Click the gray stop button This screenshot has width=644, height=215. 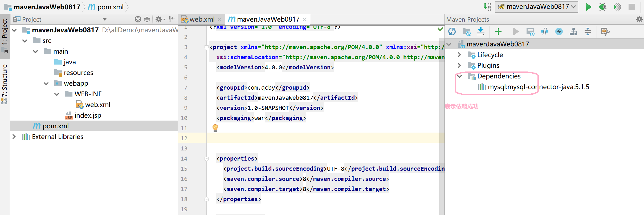(631, 7)
